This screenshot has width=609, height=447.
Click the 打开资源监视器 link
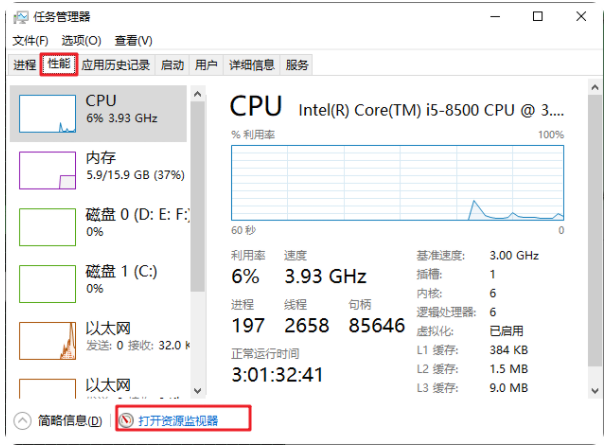tap(178, 420)
